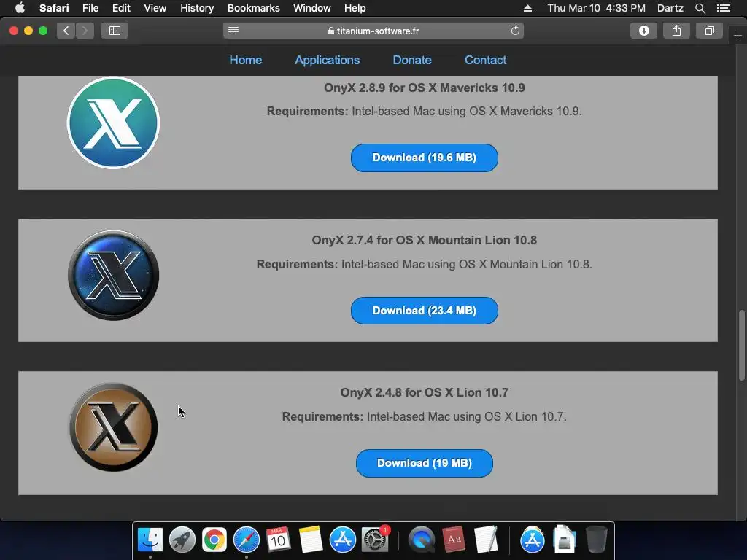Viewport: 747px width, 560px height.
Task: Open the Edit menu
Action: coord(121,8)
